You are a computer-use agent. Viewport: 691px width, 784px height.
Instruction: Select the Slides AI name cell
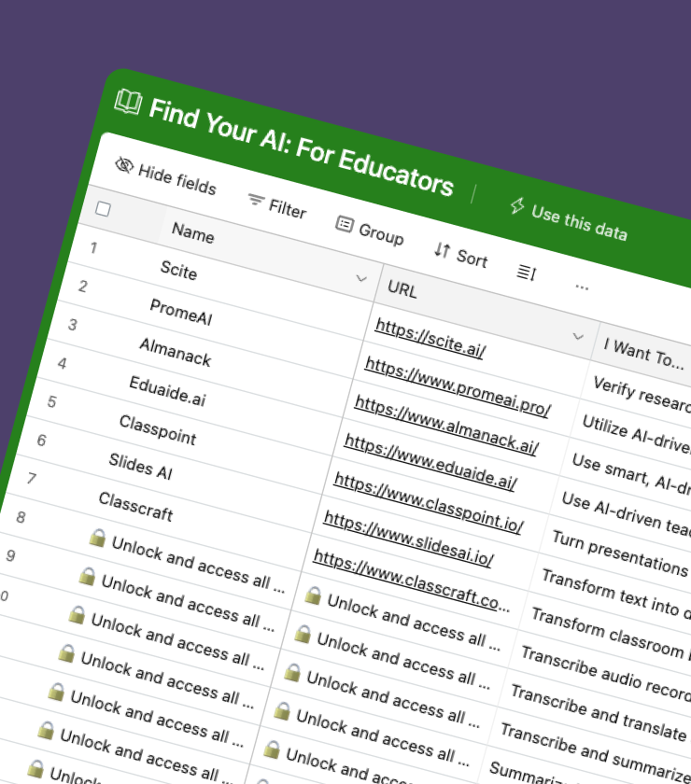pyautogui.click(x=141, y=467)
